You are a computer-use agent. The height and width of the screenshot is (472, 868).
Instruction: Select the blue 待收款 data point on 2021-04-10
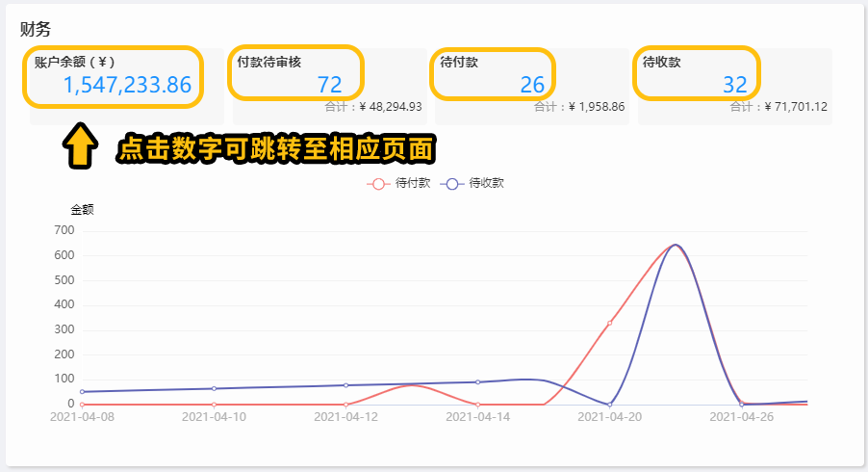(x=214, y=388)
